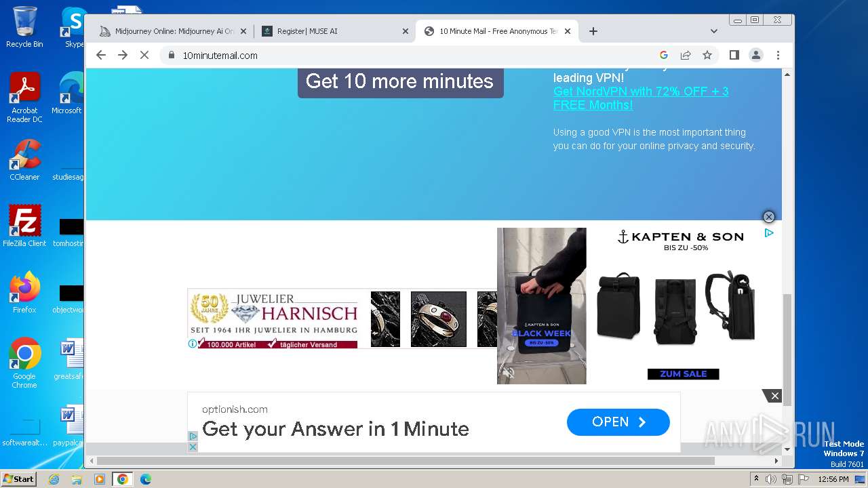Close the 10 Minute Mail tab

tap(568, 31)
